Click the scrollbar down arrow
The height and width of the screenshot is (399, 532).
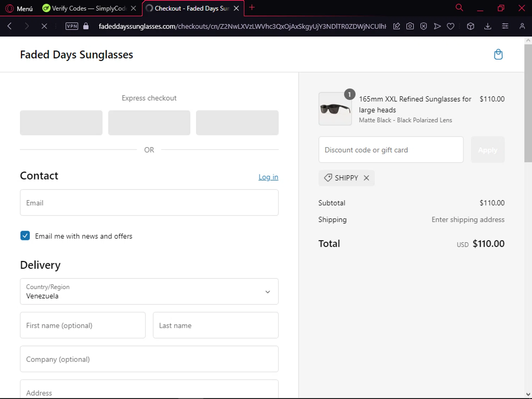coord(528,394)
